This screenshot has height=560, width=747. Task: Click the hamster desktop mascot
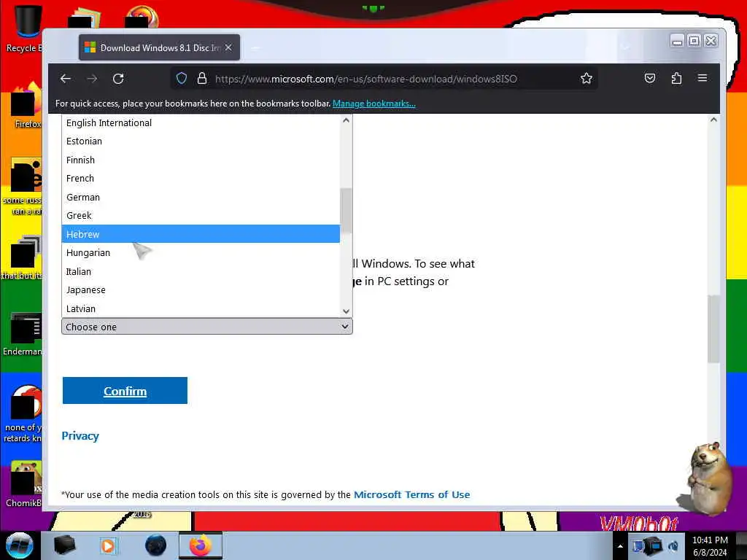pos(708,478)
